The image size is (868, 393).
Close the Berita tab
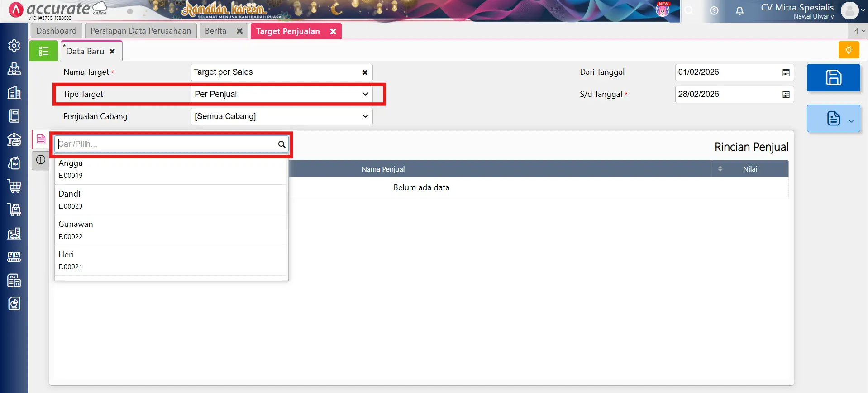pos(240,31)
